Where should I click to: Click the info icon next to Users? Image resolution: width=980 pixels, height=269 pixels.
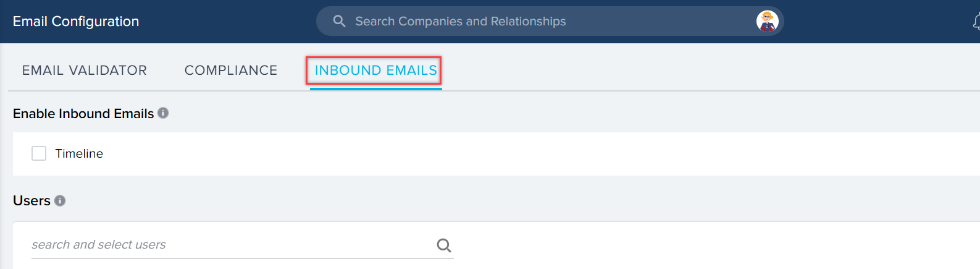(60, 200)
